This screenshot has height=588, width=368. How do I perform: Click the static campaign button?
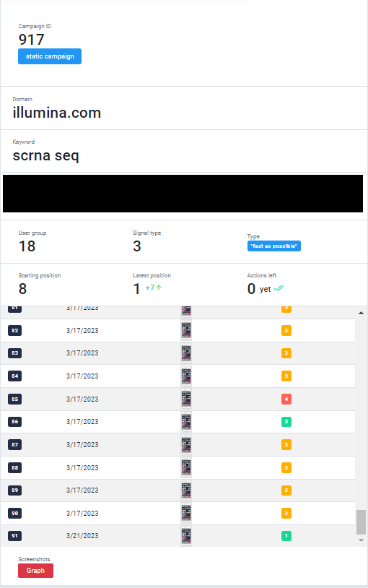click(50, 56)
